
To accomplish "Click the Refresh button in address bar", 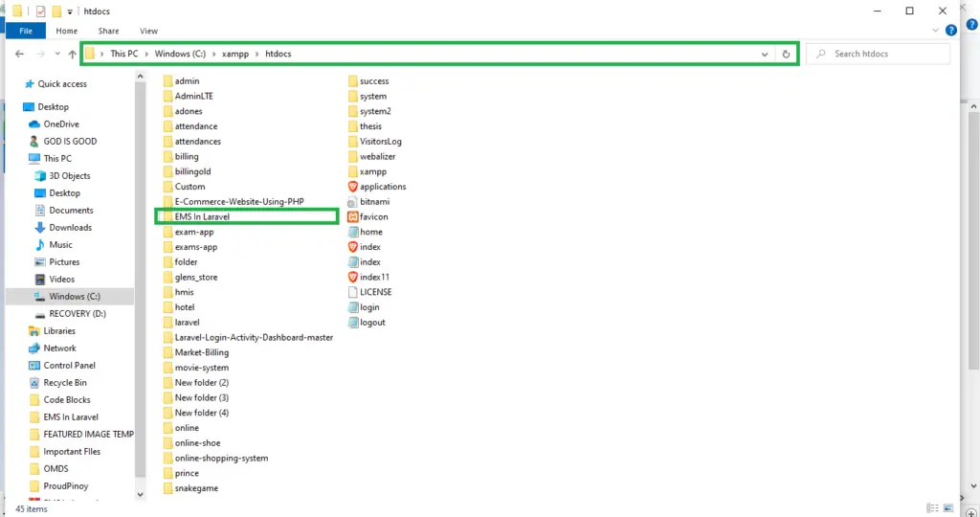I will [x=786, y=54].
